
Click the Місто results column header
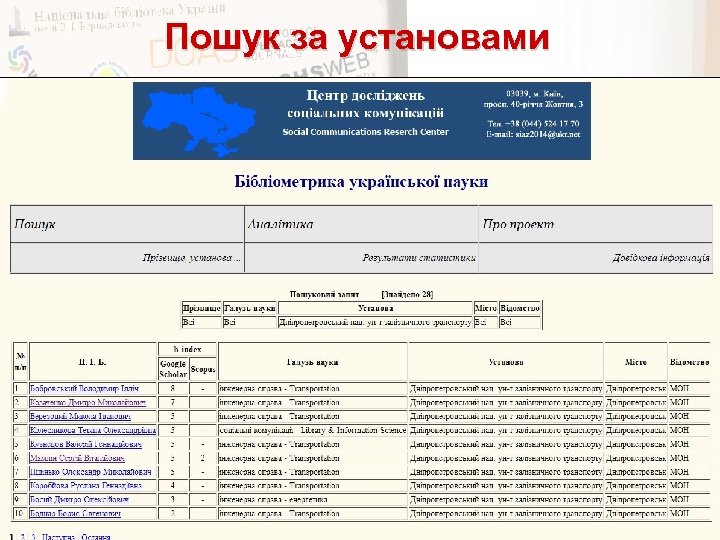pos(636,362)
